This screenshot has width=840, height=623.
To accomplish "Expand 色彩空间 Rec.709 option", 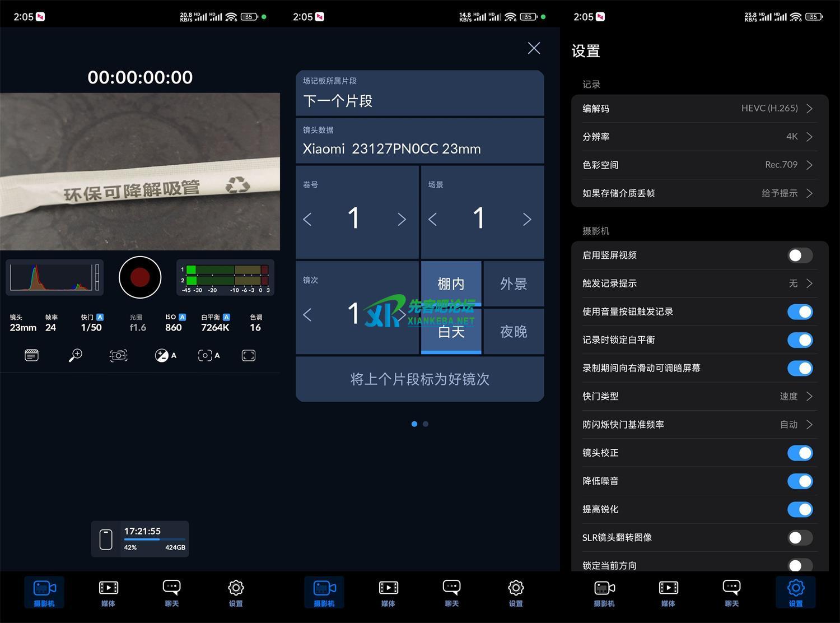I will pos(809,165).
